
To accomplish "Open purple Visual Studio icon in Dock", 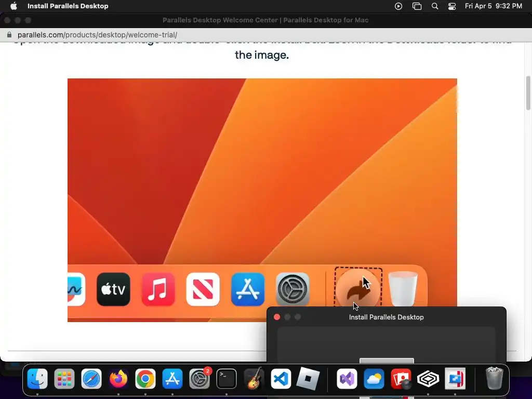I will click(347, 379).
